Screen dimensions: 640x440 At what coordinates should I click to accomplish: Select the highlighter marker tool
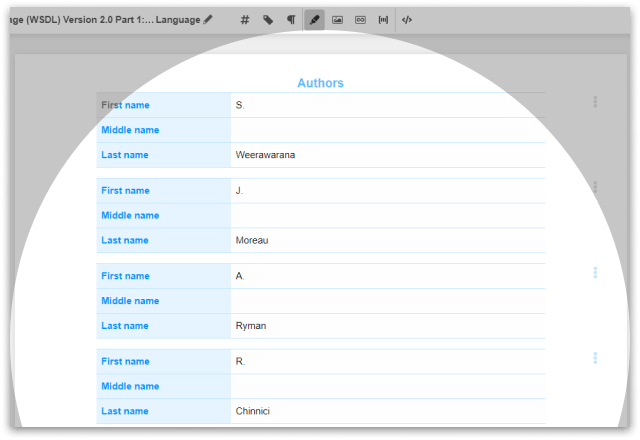point(314,19)
